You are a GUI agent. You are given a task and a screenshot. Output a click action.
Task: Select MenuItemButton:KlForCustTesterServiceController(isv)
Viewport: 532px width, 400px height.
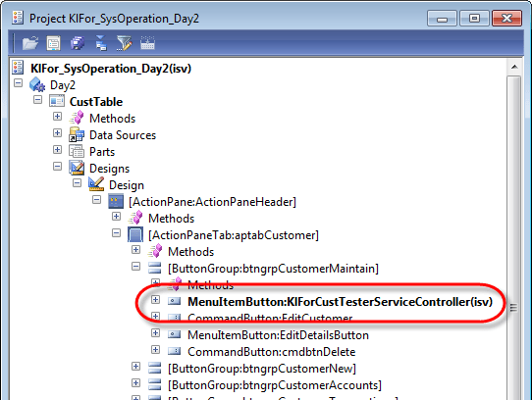tap(340, 302)
